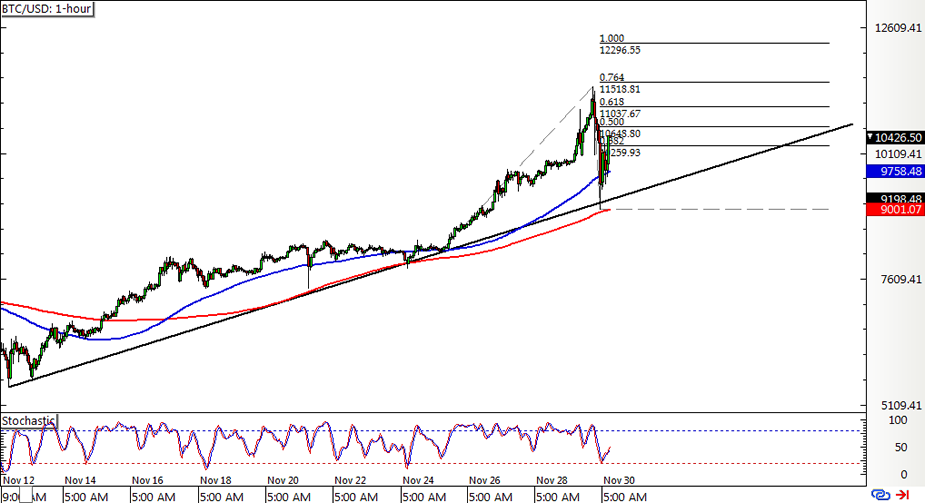Click the 10426.50 current price tag
Image resolution: width=925 pixels, height=503 pixels.
tap(894, 137)
